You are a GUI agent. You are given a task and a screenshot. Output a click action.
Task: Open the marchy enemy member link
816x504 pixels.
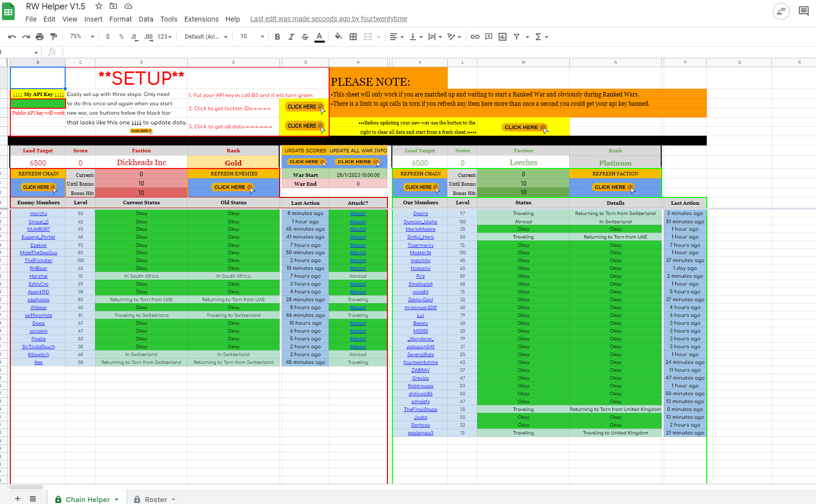click(38, 214)
